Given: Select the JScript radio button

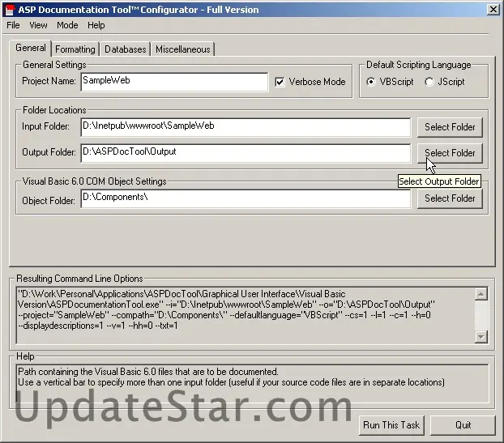Looking at the screenshot, I should tap(429, 82).
